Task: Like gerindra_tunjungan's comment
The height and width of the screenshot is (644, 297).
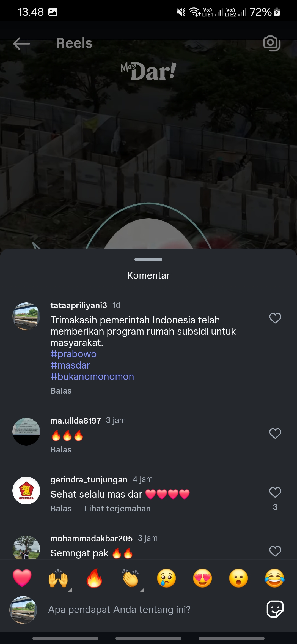Action: coord(275,492)
